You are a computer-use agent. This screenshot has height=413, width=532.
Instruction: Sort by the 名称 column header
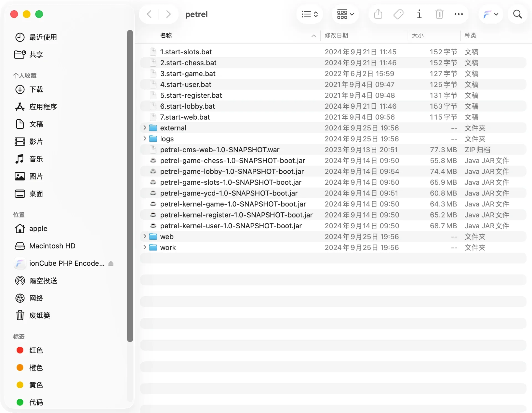166,36
